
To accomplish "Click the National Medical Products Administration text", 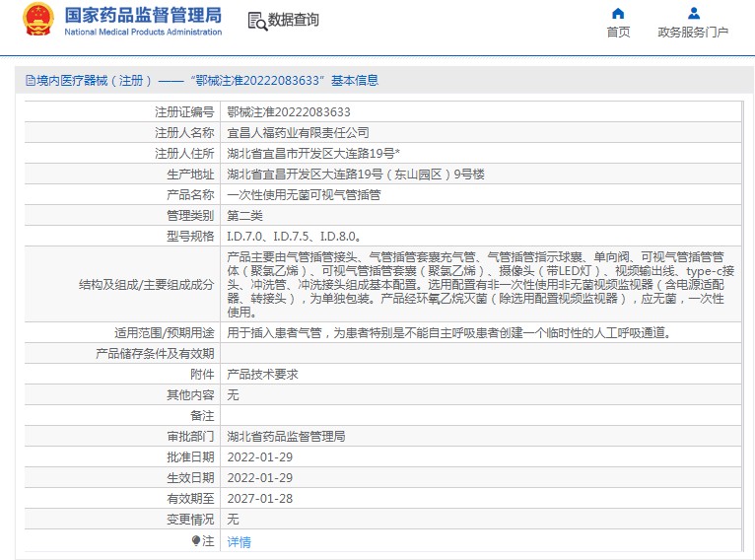I will click(x=143, y=32).
